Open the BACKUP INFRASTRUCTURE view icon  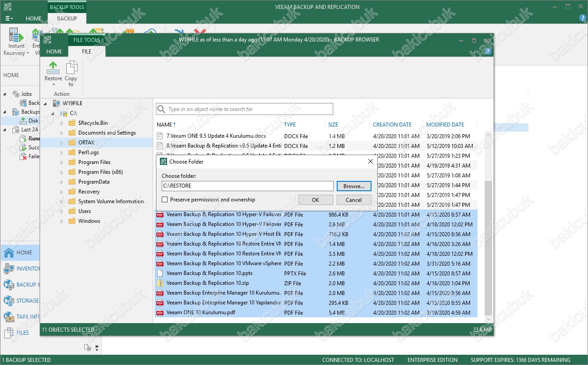point(9,285)
